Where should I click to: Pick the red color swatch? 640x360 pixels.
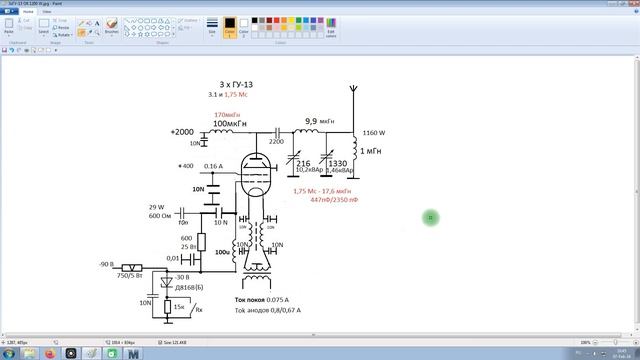tap(277, 20)
